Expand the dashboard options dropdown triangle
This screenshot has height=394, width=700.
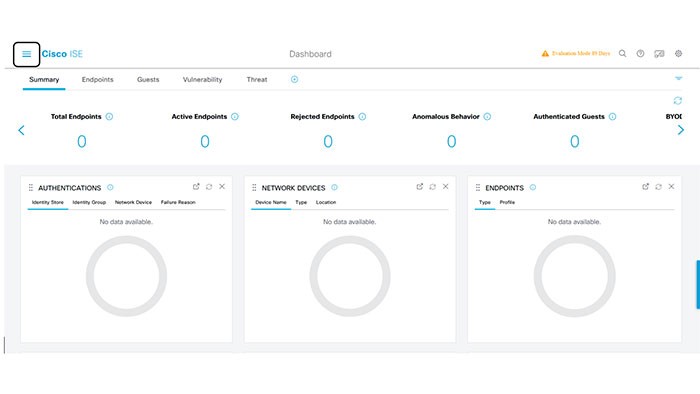click(679, 79)
